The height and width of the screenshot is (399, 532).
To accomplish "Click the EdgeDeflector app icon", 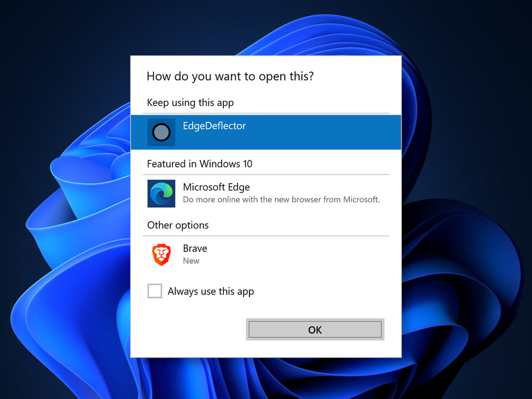I will tap(161, 132).
